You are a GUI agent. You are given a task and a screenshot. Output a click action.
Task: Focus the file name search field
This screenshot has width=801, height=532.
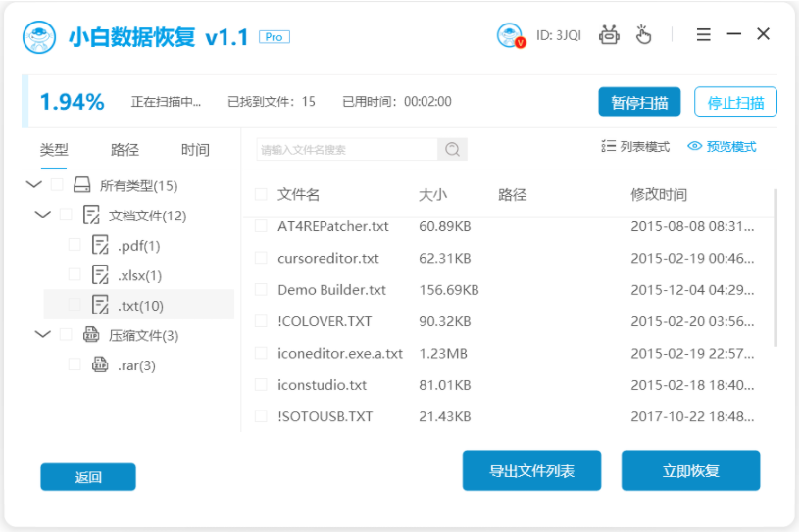346,150
